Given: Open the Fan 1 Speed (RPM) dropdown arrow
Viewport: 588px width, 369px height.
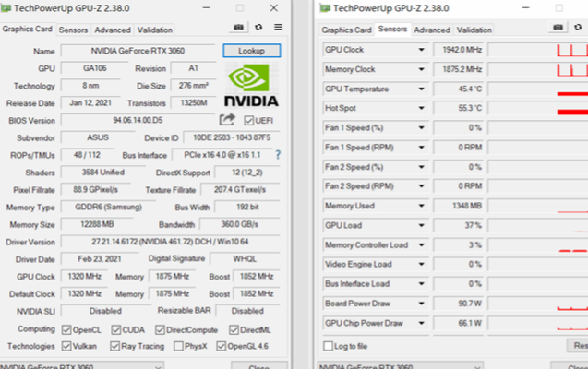Looking at the screenshot, I should point(422,148).
